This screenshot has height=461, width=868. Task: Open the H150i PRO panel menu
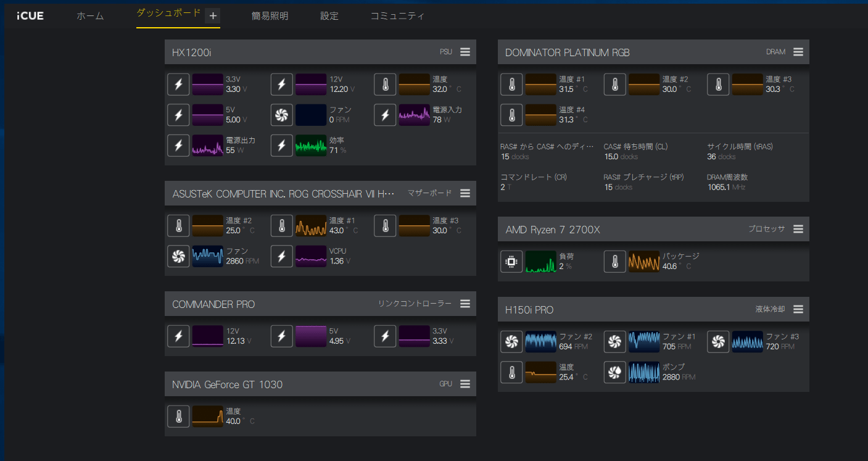(798, 309)
